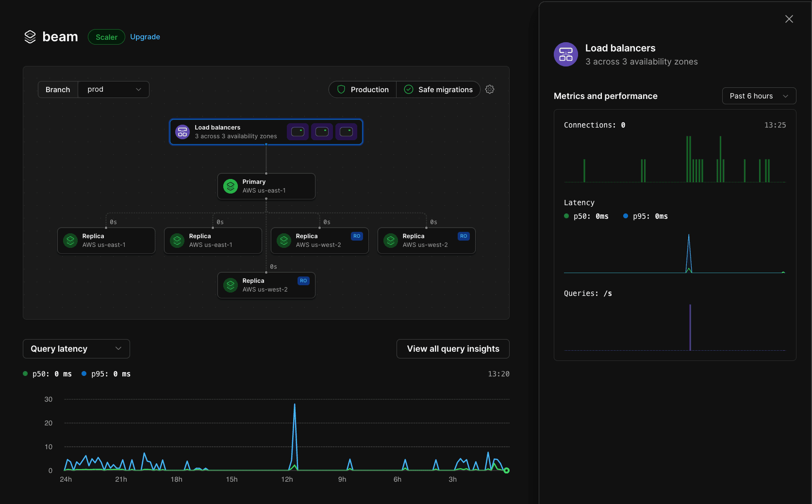Click the Connections: 0 readout
Viewport: 812px width, 504px height.
tap(595, 125)
